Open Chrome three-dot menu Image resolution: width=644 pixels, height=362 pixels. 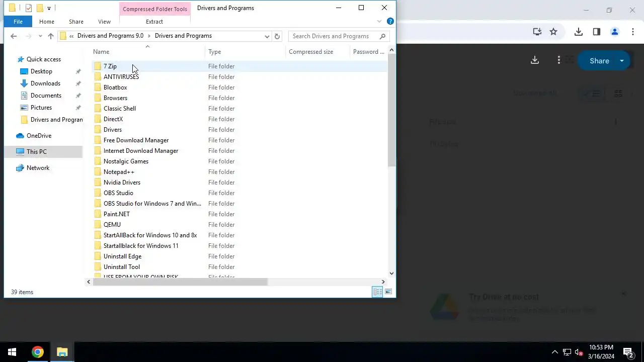point(632,32)
